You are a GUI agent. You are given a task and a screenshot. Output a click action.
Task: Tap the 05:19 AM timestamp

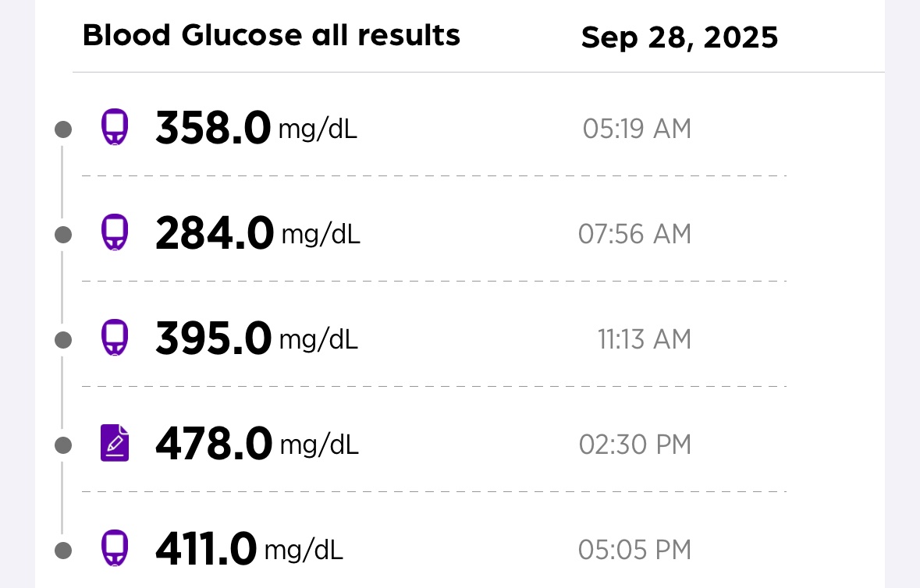coord(637,129)
